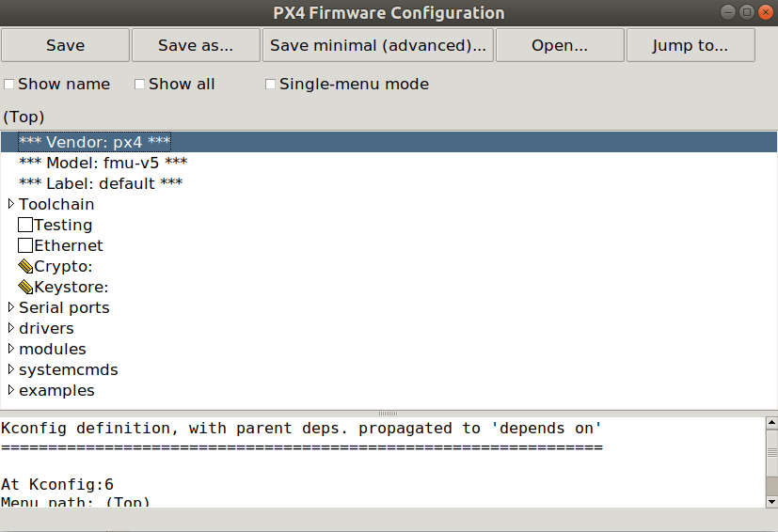Image resolution: width=778 pixels, height=532 pixels.
Task: Click the Crypto pencil edit icon
Action: tap(25, 267)
